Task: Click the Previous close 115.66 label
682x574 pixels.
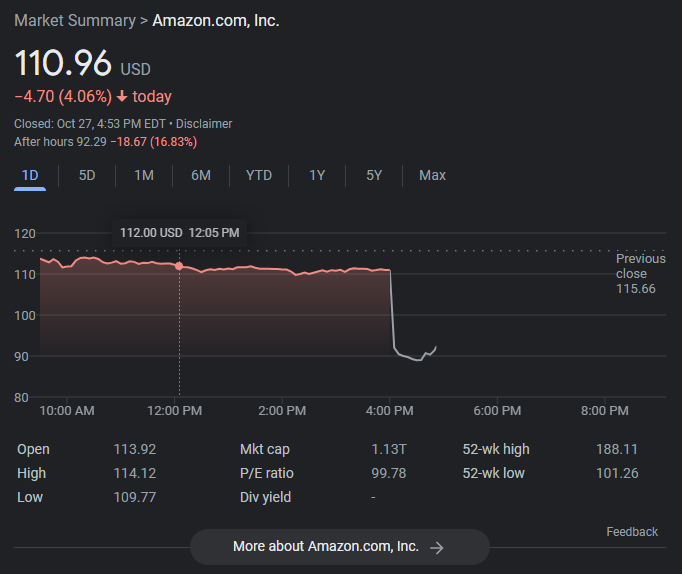Action: pos(640,273)
